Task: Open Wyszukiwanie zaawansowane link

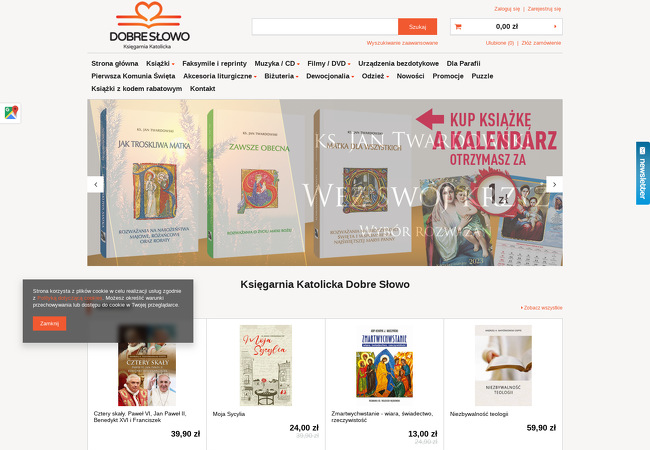Action: [402, 43]
